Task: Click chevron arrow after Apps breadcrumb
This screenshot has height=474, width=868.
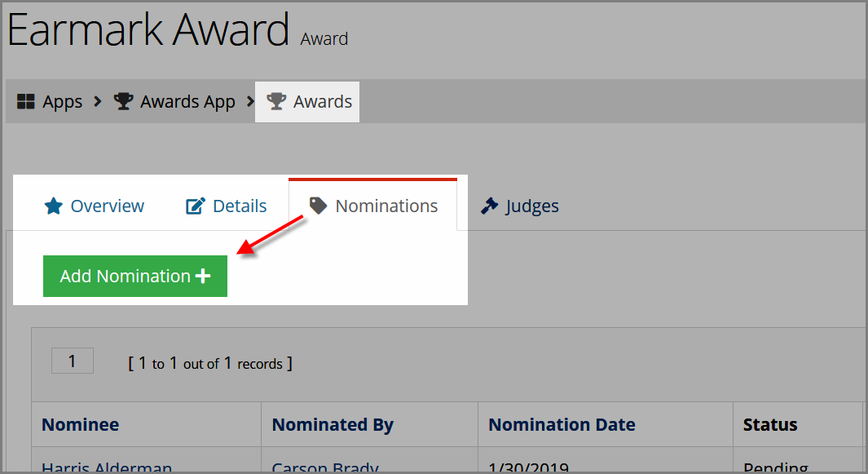Action: (x=98, y=101)
